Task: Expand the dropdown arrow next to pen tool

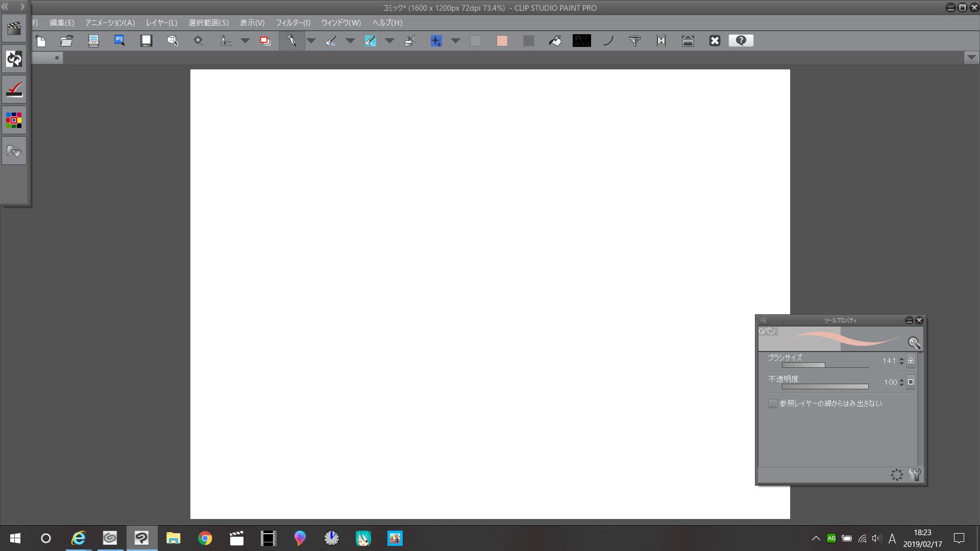Action: click(311, 41)
